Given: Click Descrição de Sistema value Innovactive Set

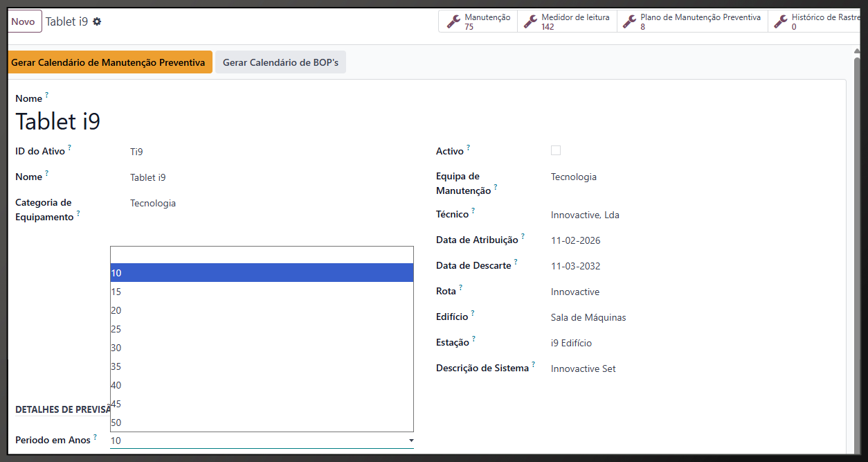Looking at the screenshot, I should coord(584,368).
